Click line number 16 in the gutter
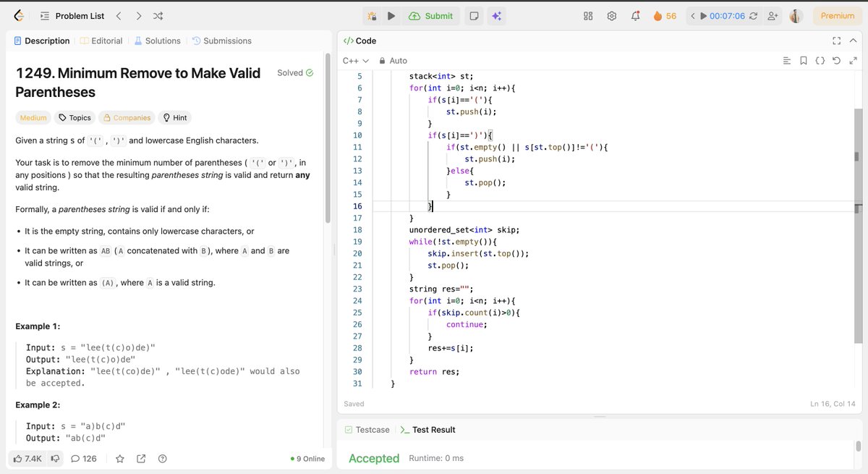Image resolution: width=868 pixels, height=474 pixels. tap(357, 206)
